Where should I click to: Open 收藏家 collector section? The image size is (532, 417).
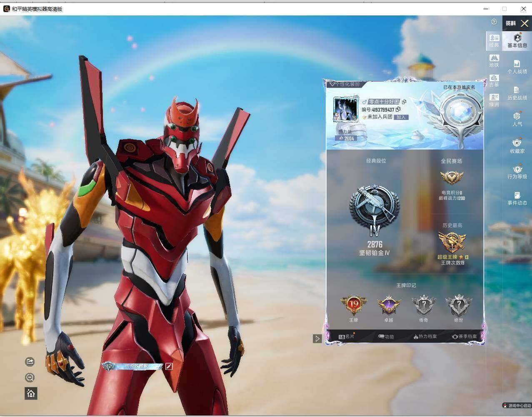(x=517, y=146)
